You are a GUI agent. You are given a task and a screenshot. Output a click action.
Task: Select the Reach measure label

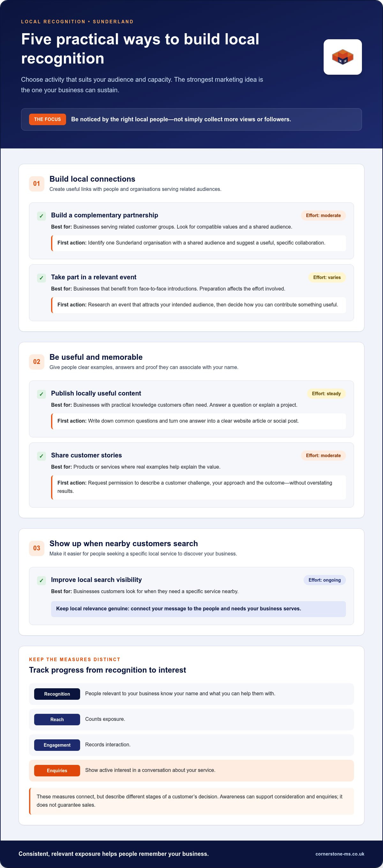pos(57,720)
